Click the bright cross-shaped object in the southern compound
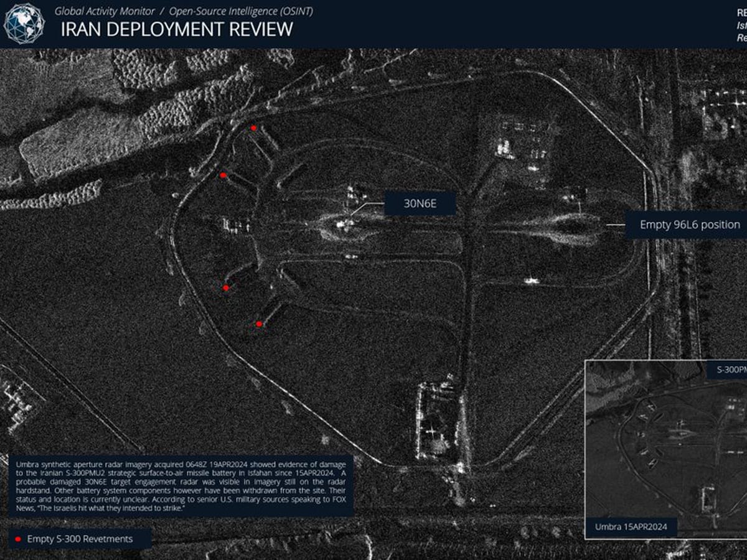This screenshot has width=747, height=560. click(433, 431)
